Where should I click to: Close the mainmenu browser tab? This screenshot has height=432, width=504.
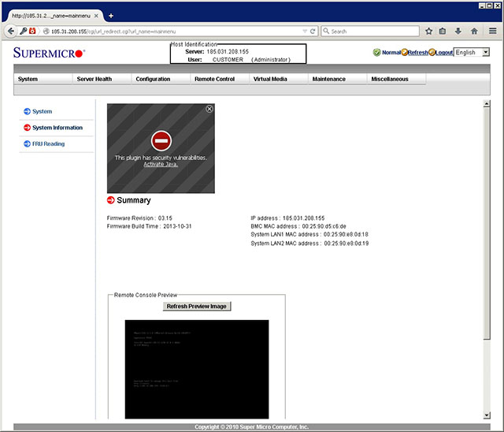96,16
